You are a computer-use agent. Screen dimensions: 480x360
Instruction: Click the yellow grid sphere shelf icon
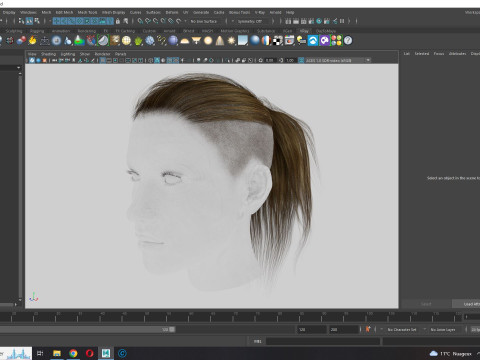pyautogui.click(x=126, y=41)
